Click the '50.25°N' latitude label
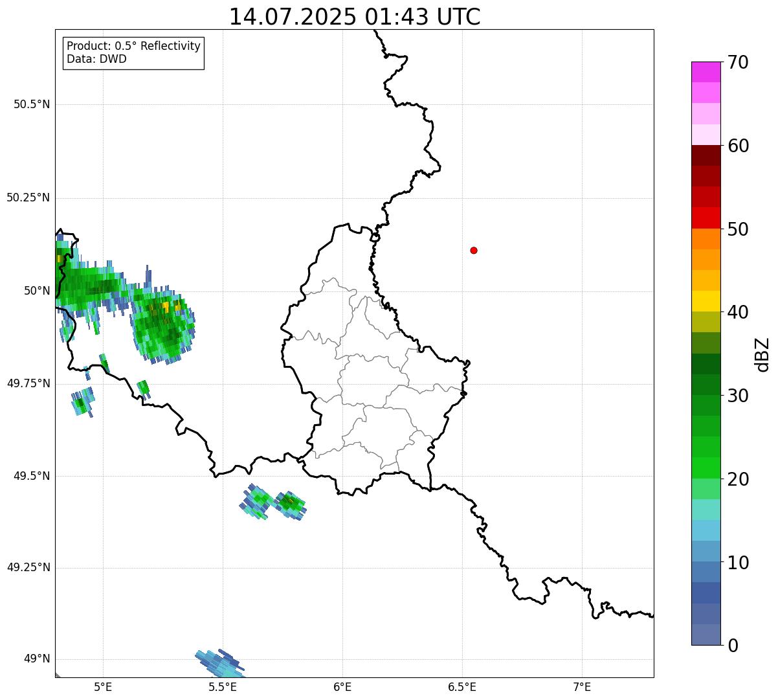 (28, 198)
